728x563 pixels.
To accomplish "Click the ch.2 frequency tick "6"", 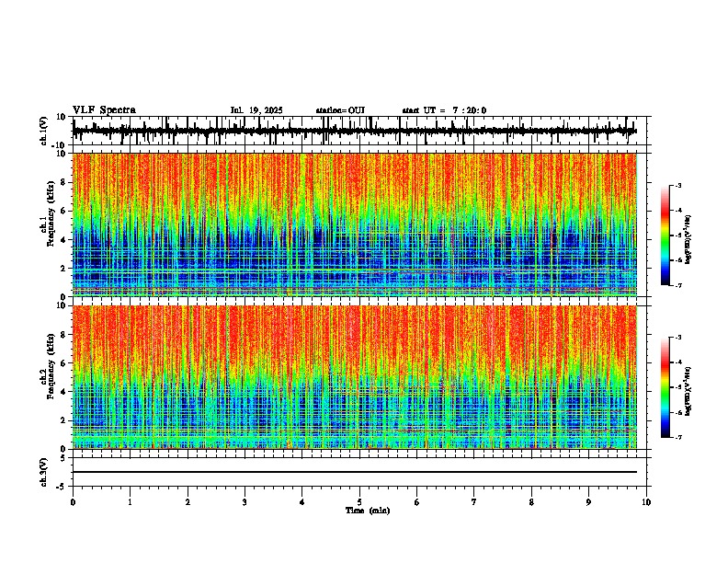I will pos(64,363).
